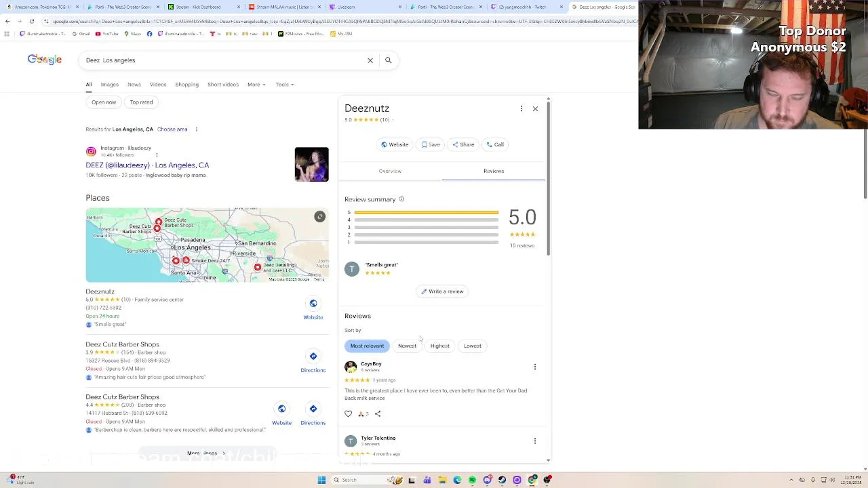Share the Deeznutz listing
This screenshot has height=488, width=868.
[464, 144]
